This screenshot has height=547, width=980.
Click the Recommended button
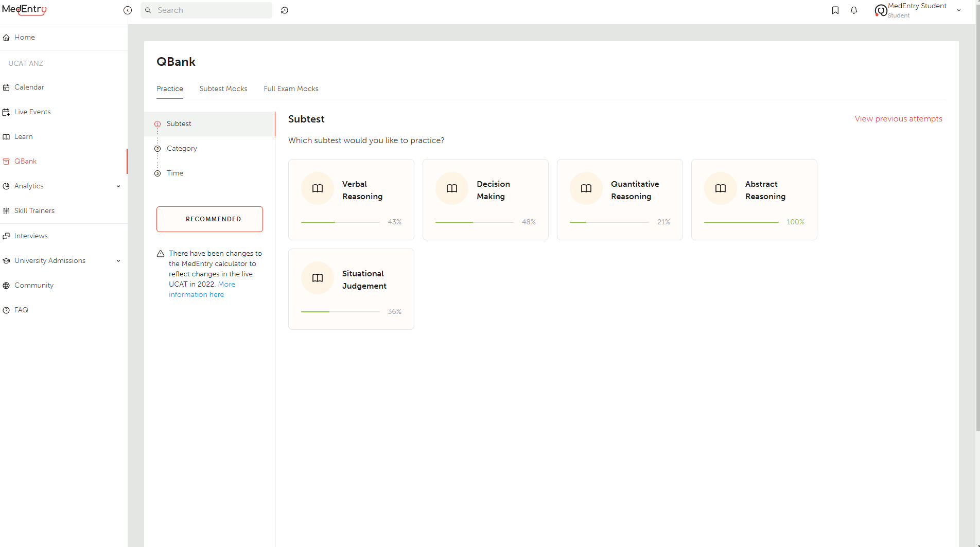(x=209, y=219)
